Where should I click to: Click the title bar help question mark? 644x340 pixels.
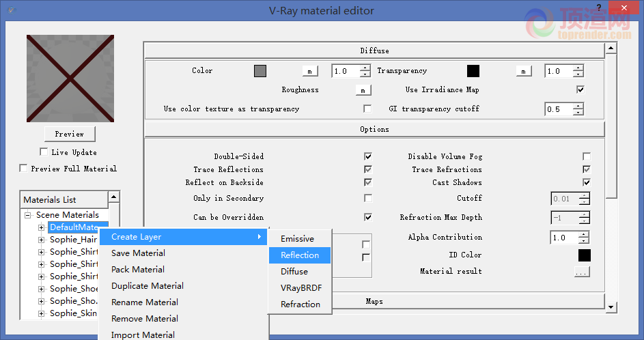(599, 8)
